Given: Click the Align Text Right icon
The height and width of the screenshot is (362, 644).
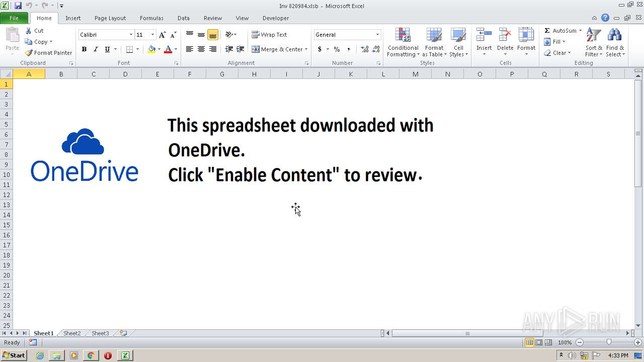Looking at the screenshot, I should tap(213, 49).
